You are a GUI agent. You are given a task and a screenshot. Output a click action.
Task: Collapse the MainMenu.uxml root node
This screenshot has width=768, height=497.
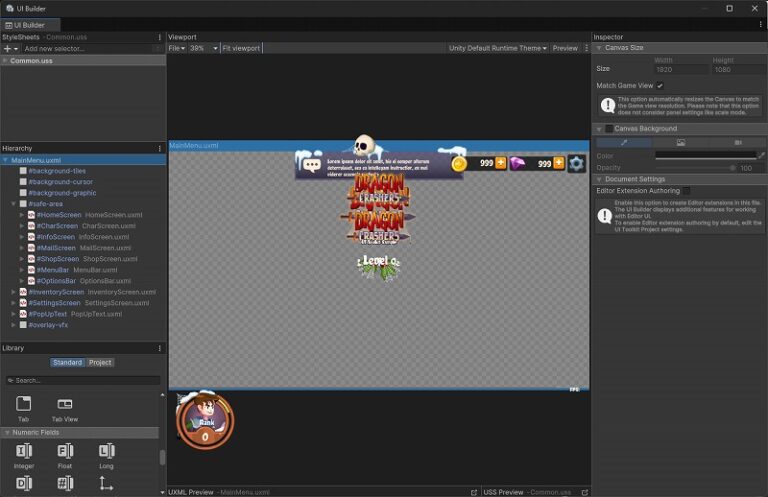[5, 160]
